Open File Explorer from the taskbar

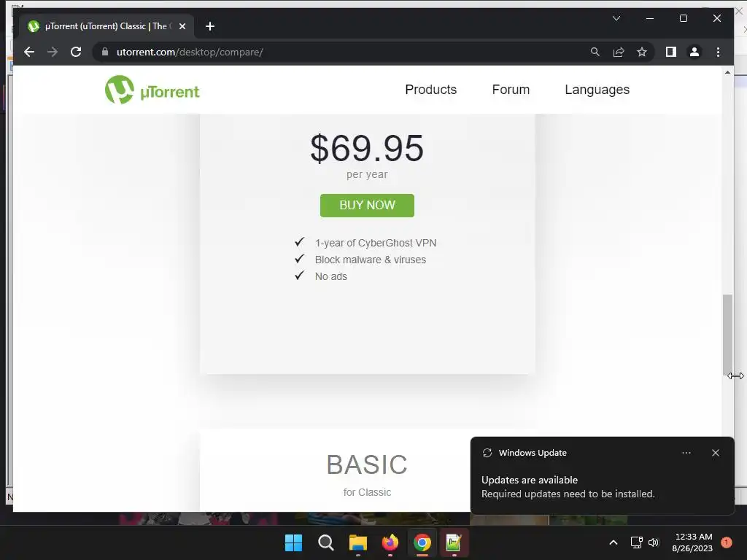(x=357, y=542)
